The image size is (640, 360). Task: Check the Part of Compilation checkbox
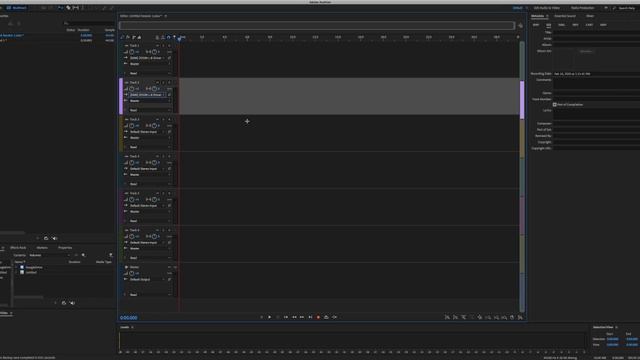(x=555, y=104)
